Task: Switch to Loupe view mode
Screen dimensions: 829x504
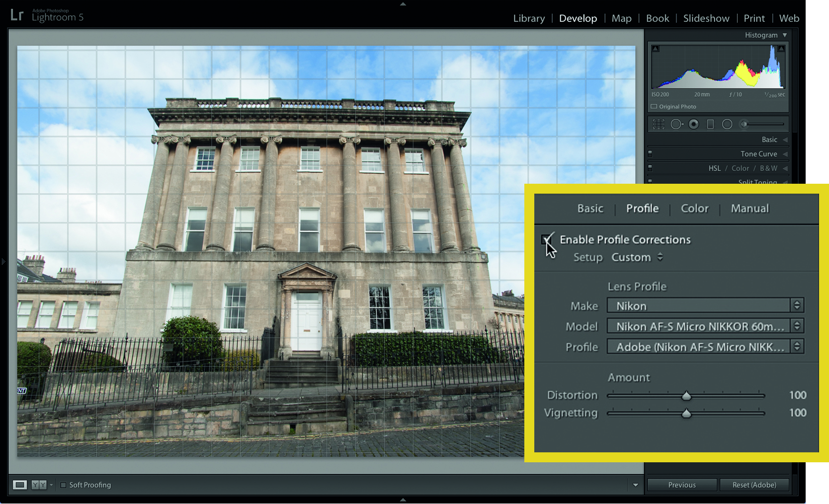Action: tap(20, 485)
